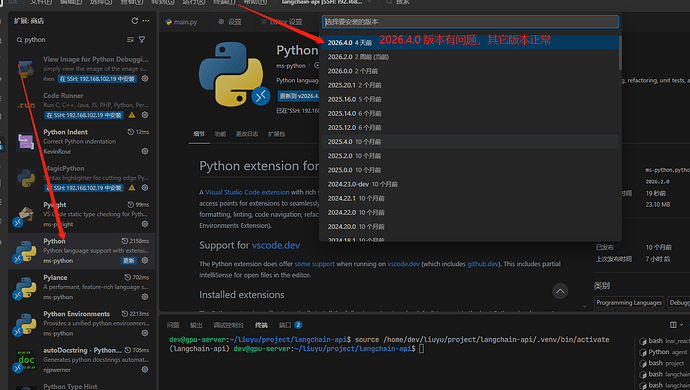Select version 2025.2.0

coord(470,156)
